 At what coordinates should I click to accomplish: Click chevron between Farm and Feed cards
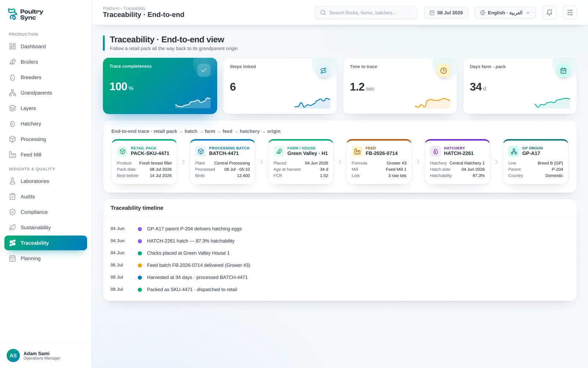pos(340,162)
